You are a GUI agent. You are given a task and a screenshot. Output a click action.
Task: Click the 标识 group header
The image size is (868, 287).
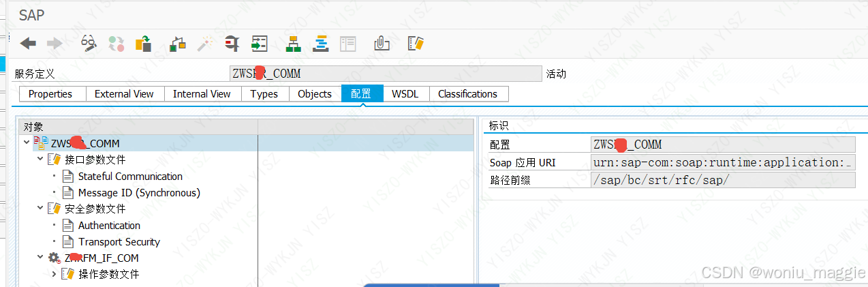tap(499, 125)
